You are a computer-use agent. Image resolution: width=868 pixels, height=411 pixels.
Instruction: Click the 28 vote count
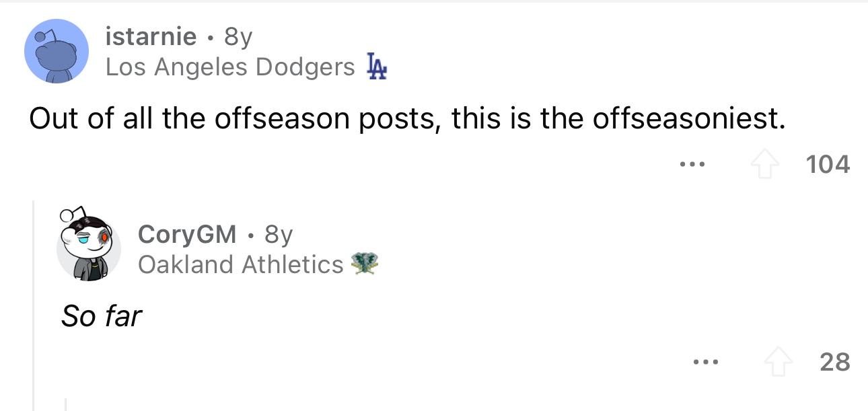pos(835,363)
